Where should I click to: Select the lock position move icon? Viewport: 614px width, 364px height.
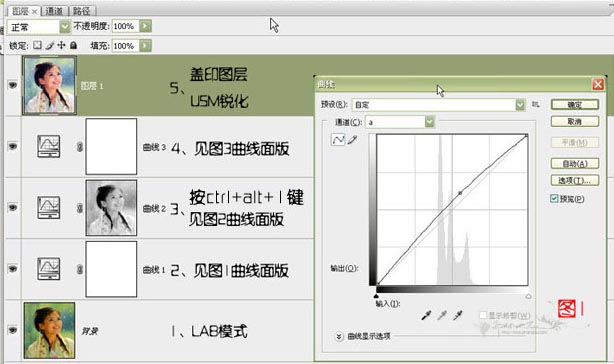click(61, 45)
